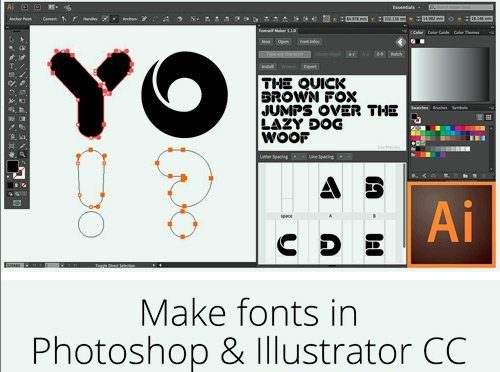
Task: Click the Export button
Action: pos(310,67)
